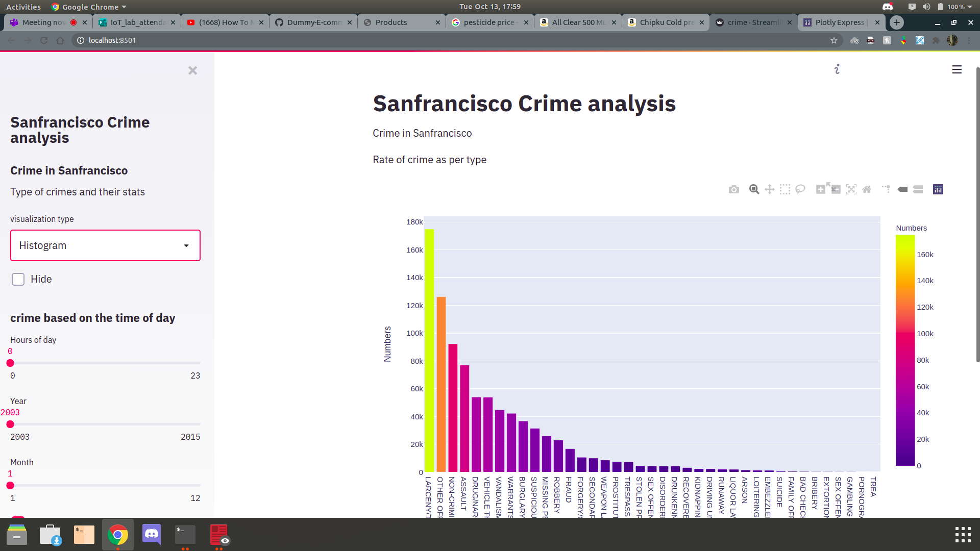
Task: Click the download plot as PNG camera icon
Action: 733,190
